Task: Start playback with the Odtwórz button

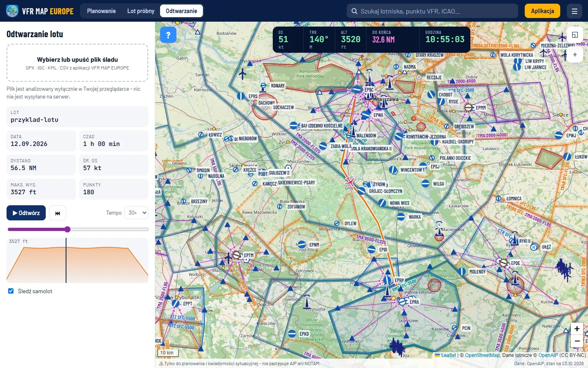Action: [x=26, y=213]
